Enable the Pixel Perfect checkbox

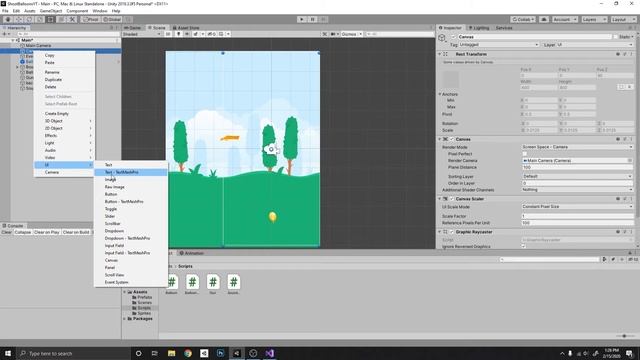524,154
